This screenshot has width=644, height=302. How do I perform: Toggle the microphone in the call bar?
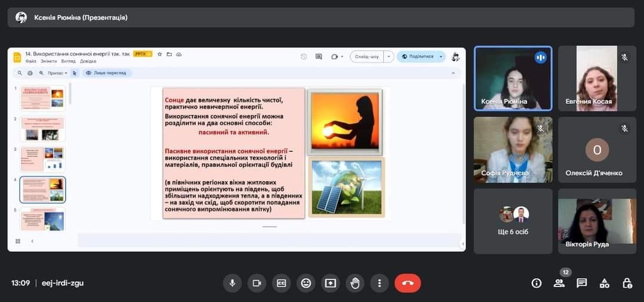233,283
